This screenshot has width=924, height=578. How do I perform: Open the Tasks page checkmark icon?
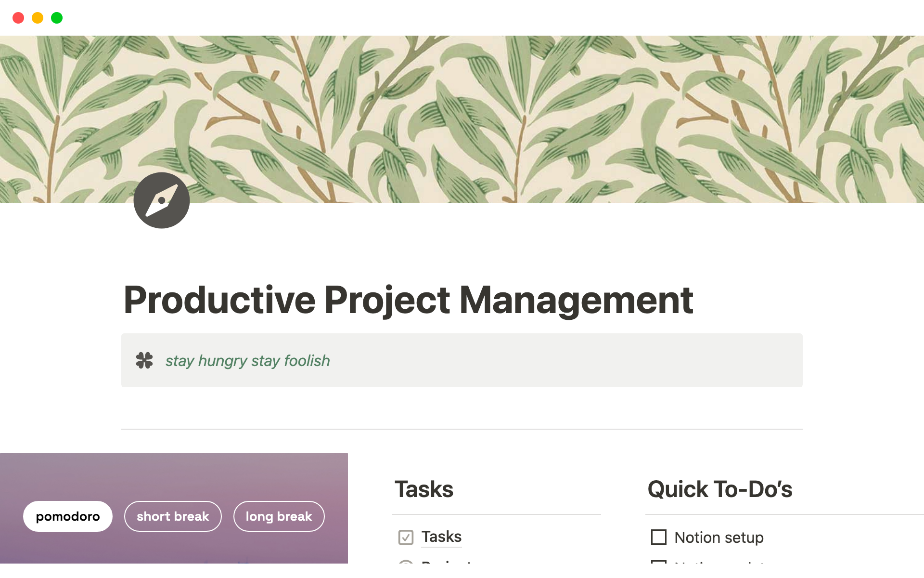pos(406,537)
